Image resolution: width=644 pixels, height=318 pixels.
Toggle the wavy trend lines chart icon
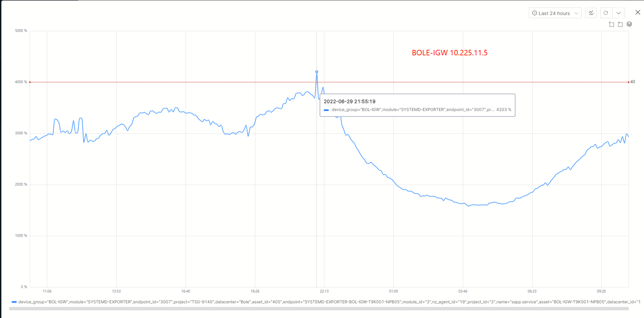click(x=591, y=13)
